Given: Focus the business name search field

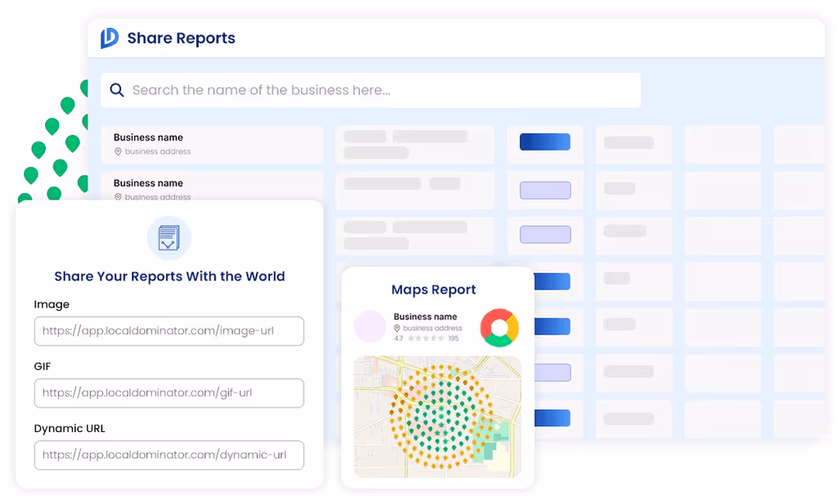Looking at the screenshot, I should click(x=371, y=90).
